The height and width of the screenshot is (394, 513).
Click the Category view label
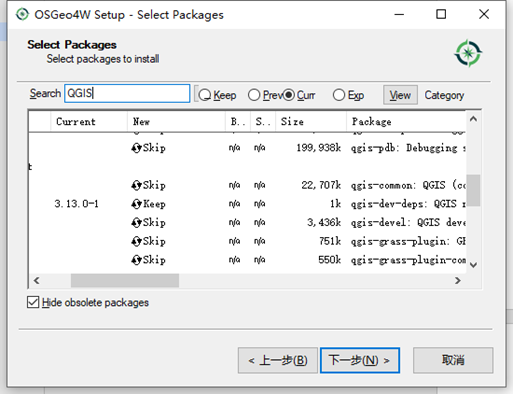(x=444, y=95)
